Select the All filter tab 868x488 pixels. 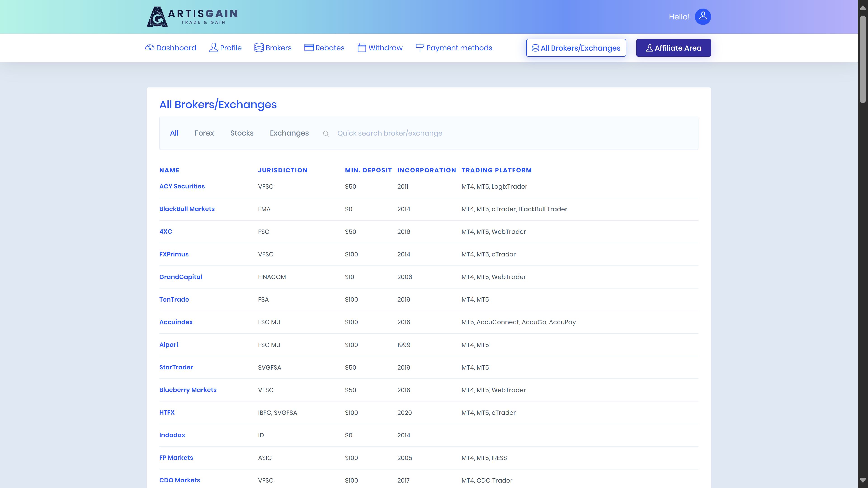pyautogui.click(x=174, y=133)
